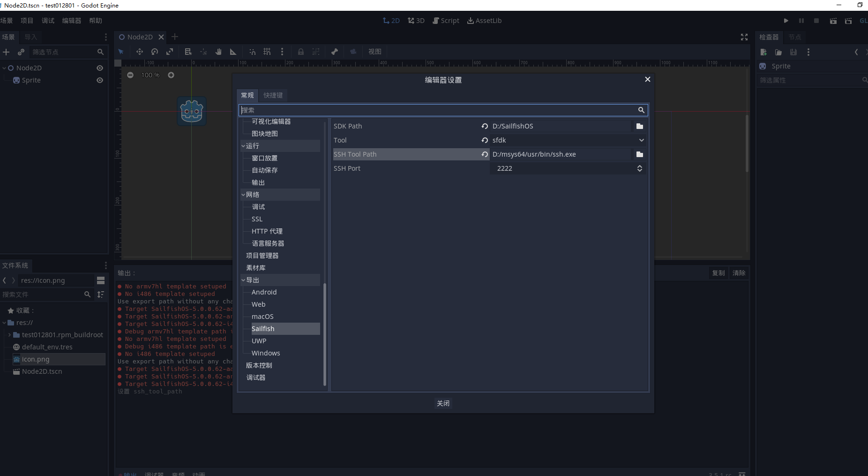This screenshot has width=868, height=476.
Task: Expand the test012801.rpm_buildroot folder
Action: pos(9,334)
